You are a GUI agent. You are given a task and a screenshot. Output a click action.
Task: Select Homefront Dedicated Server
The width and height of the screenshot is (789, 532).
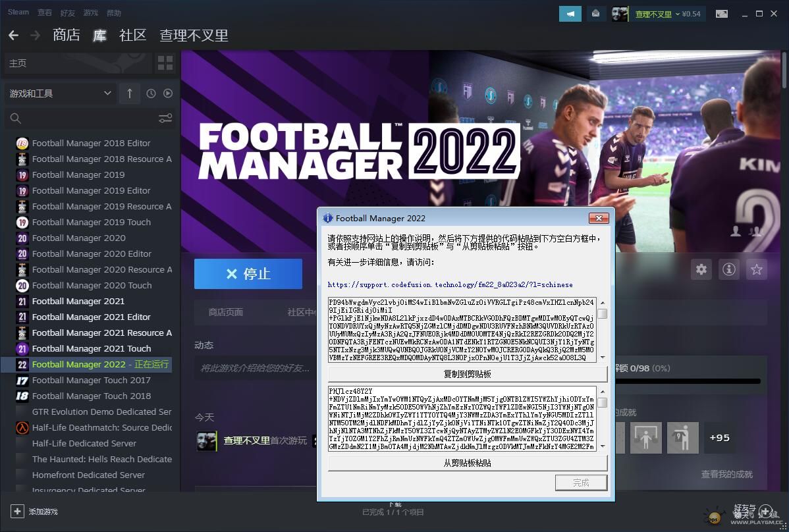point(90,475)
